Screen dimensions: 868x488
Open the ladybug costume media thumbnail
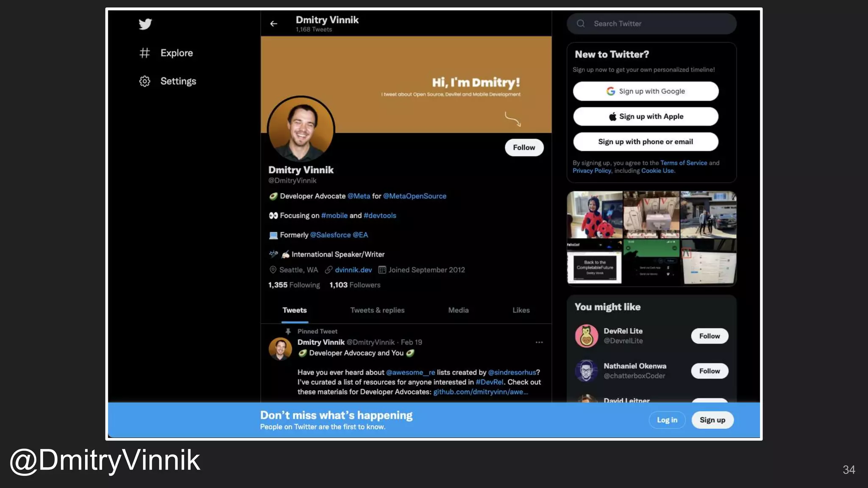coord(595,215)
